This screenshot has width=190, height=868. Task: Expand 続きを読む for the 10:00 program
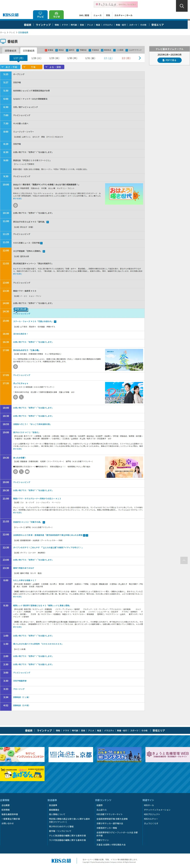click(18, 198)
